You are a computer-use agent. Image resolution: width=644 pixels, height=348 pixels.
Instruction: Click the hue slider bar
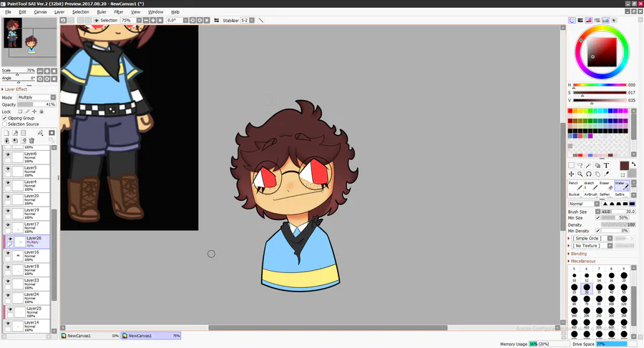click(600, 85)
